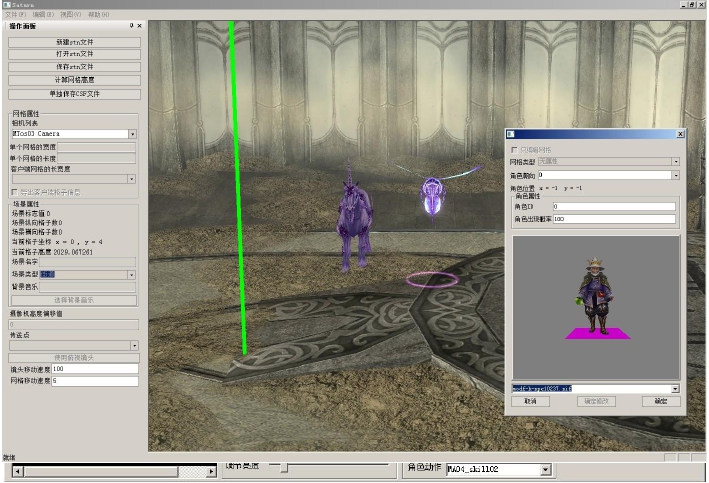This screenshot has width=709, height=483.
Task: Click the purple unicorn model in viewport
Action: [354, 217]
